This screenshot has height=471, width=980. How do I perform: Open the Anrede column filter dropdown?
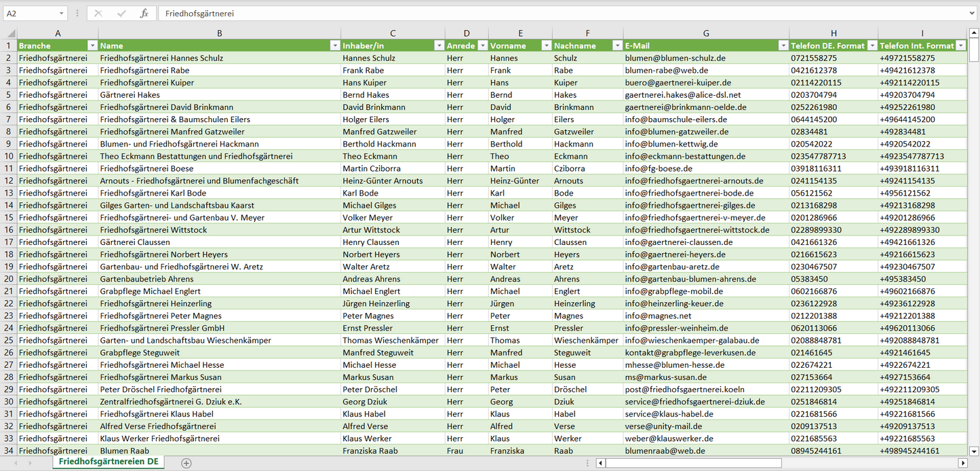[x=482, y=45]
